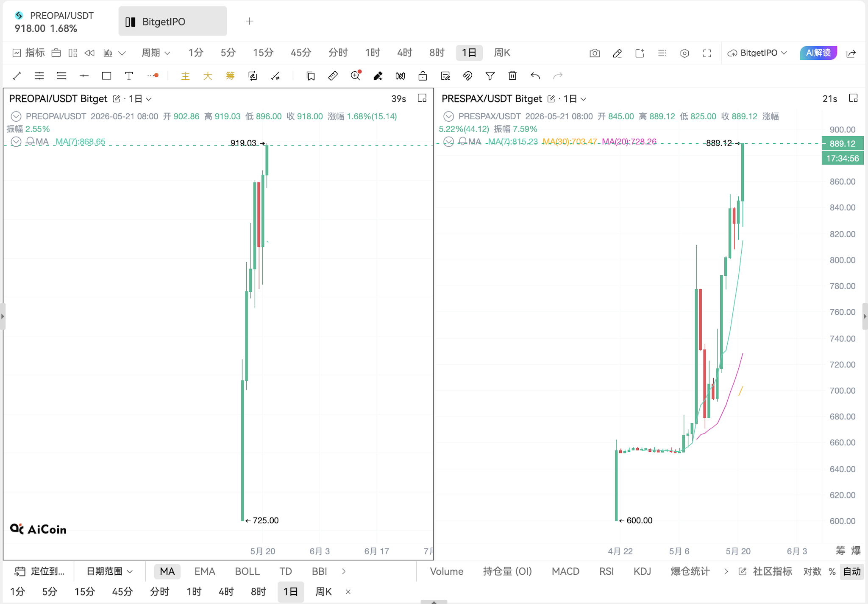Toggle the 自动 auto scale

pyautogui.click(x=852, y=571)
